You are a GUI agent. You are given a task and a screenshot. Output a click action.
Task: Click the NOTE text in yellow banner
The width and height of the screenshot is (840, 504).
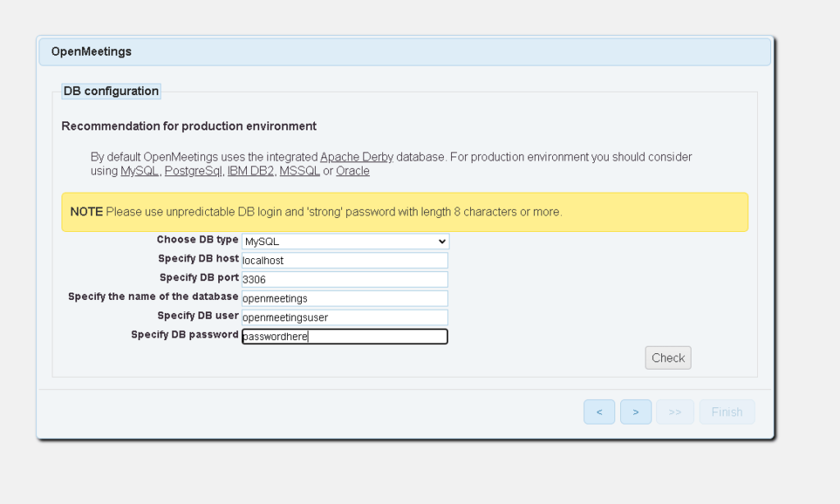86,212
